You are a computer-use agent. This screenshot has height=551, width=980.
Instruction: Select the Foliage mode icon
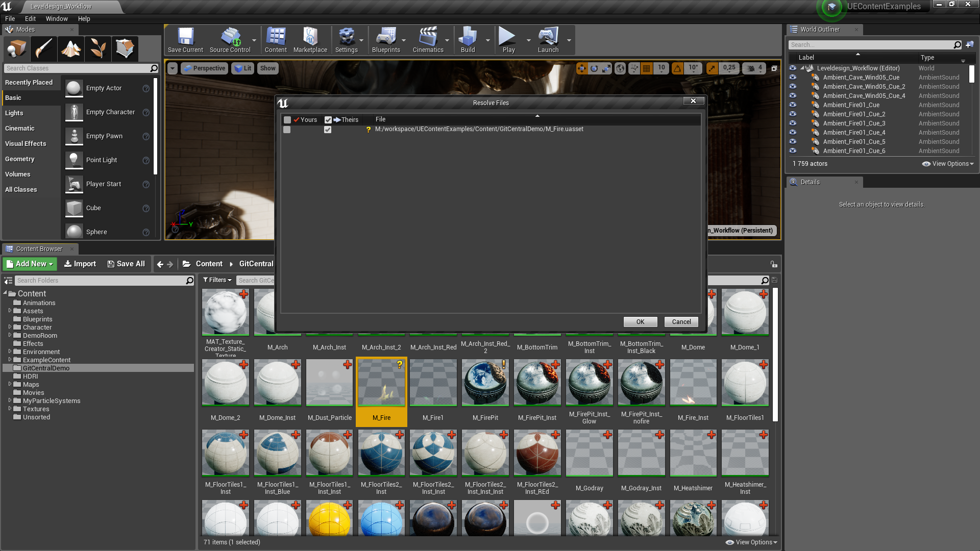pos(98,49)
